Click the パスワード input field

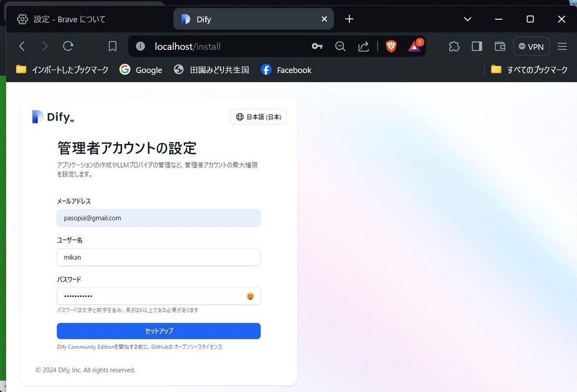(159, 296)
